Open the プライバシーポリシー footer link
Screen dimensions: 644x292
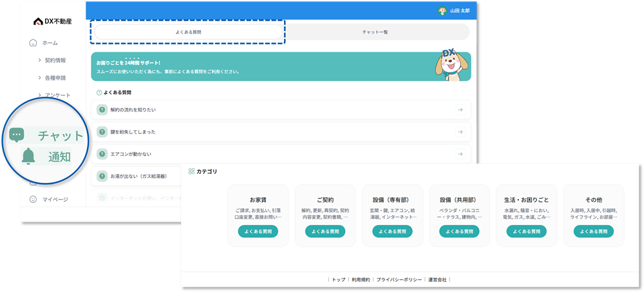pos(399,280)
